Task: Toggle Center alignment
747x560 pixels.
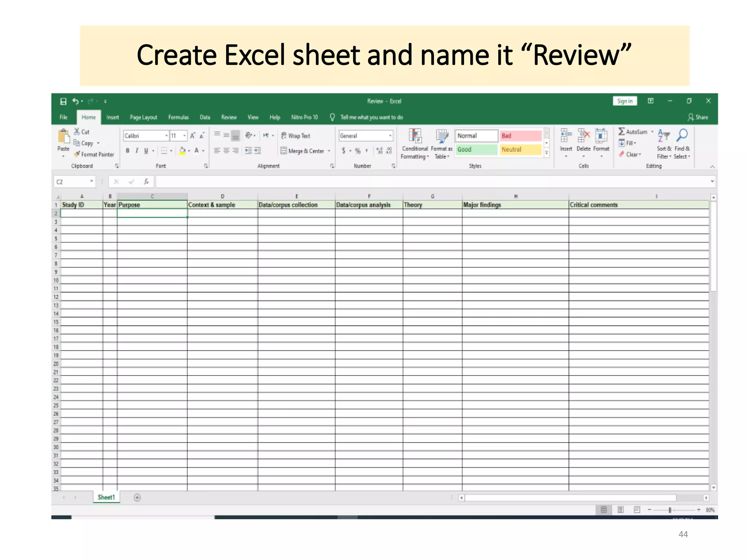Action: pos(227,151)
